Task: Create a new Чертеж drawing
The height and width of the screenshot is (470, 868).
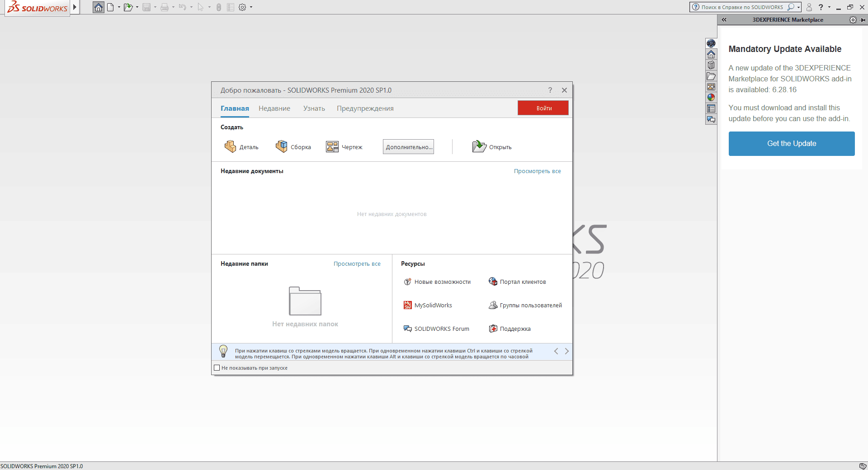Action: pos(344,146)
